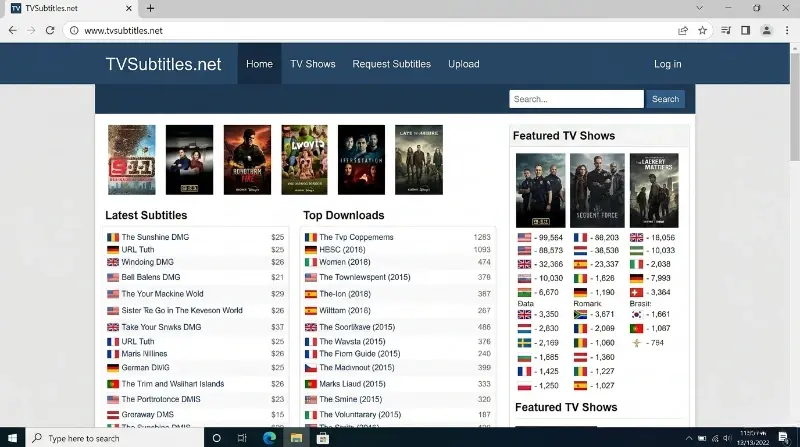Open the notification center icon
Viewport: 800px width, 447px height.
783,437
